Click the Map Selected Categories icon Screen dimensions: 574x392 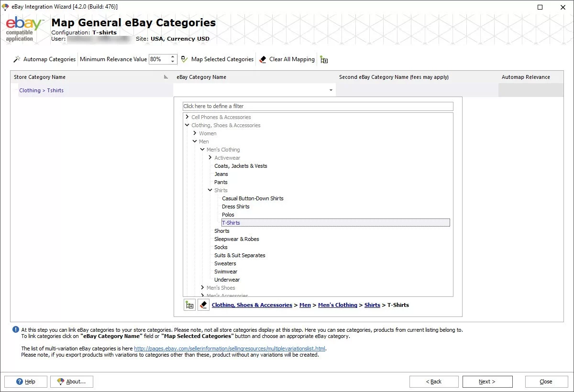(x=184, y=59)
